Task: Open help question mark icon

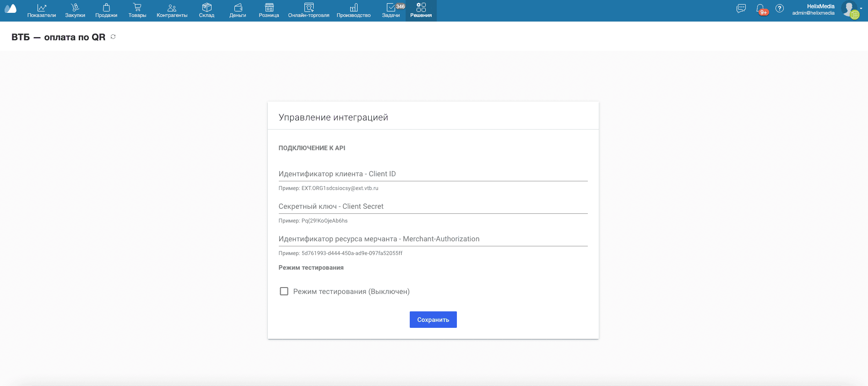Action: [x=779, y=9]
